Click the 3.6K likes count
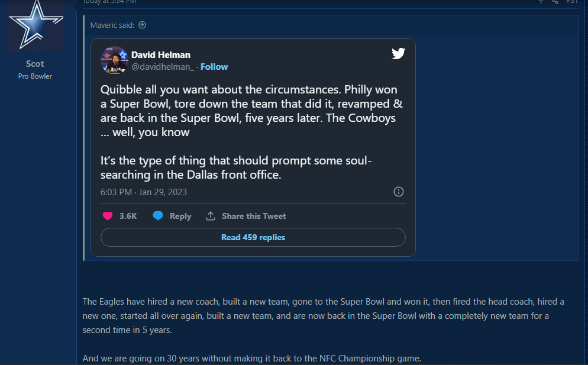 point(128,216)
